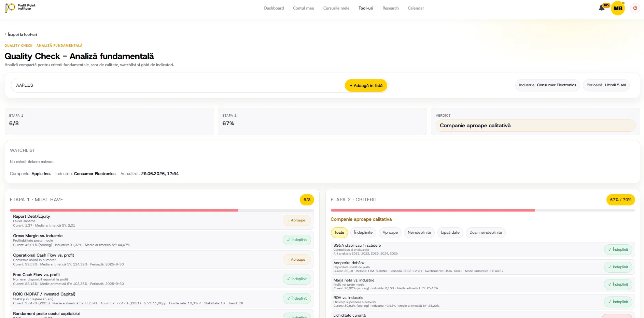Click the '67% / 70%' score badge
The image size is (644, 318).
pyautogui.click(x=620, y=200)
